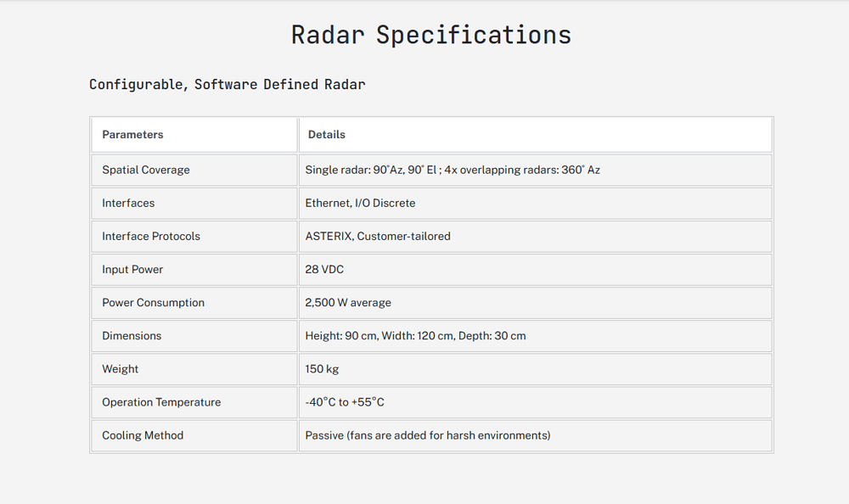The height and width of the screenshot is (504, 849).
Task: Click the Radar Specifications heading
Action: click(431, 35)
